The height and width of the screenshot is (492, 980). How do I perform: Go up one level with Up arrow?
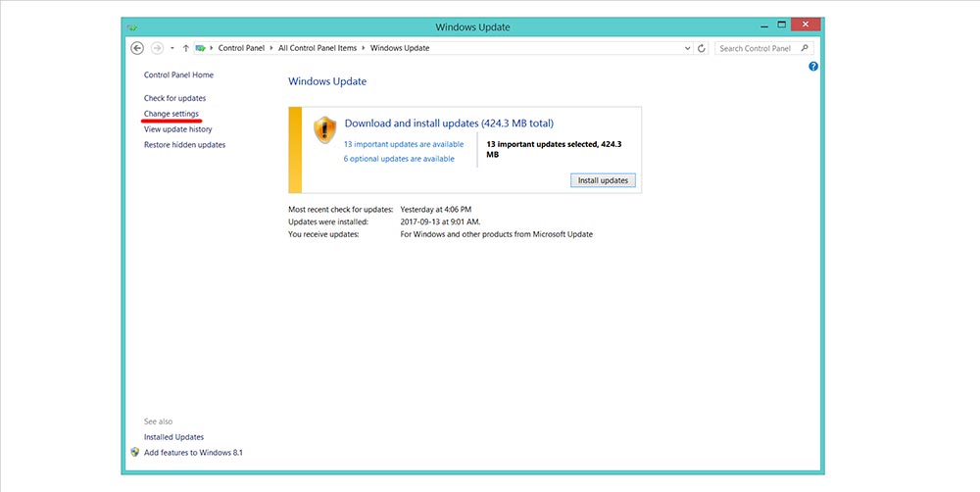click(x=185, y=48)
